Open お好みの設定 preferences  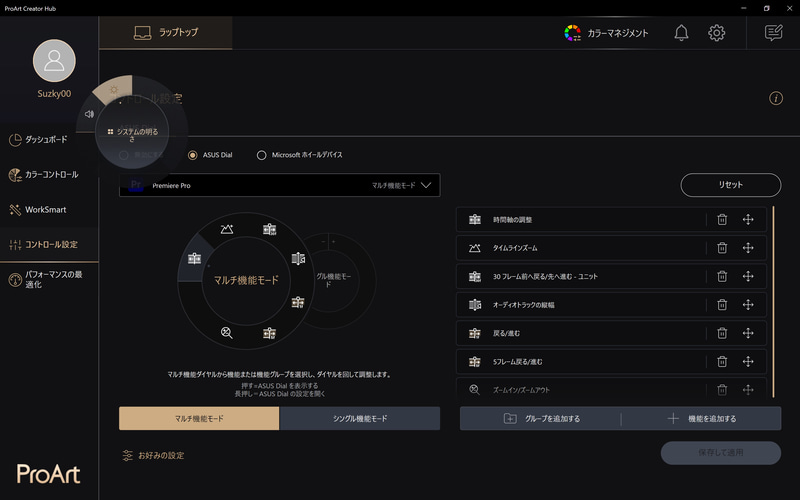(153, 455)
